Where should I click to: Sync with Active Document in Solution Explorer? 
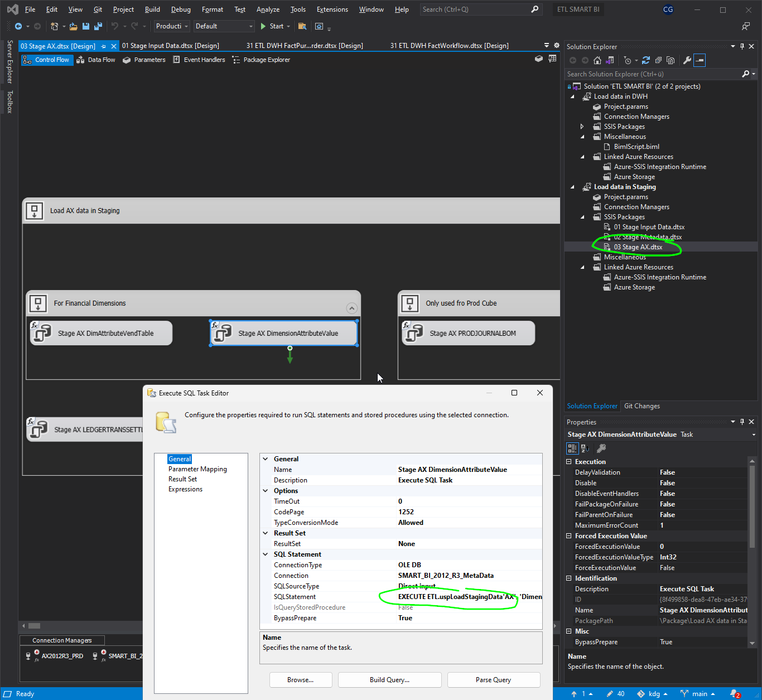tap(646, 60)
